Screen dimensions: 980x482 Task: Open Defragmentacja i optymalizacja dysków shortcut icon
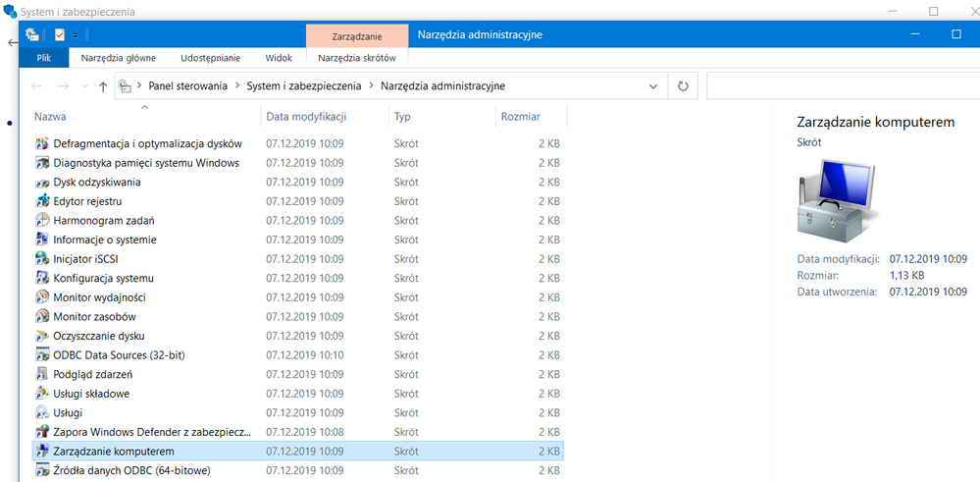coord(42,143)
